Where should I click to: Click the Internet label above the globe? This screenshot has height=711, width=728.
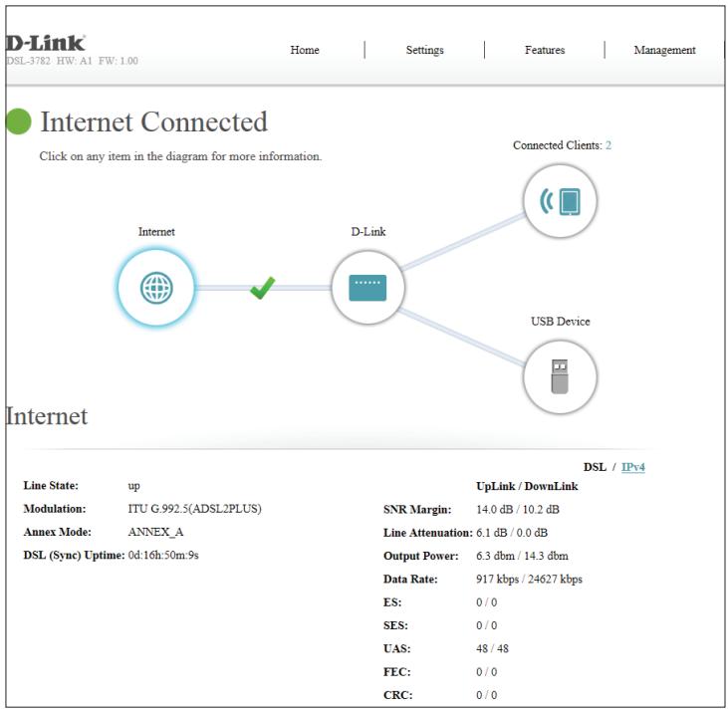(x=156, y=232)
